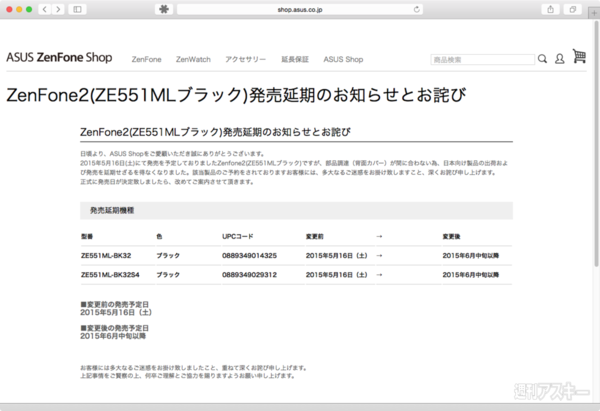
Task: Click the ASUS ZenFone Shop logo
Action: click(x=59, y=57)
